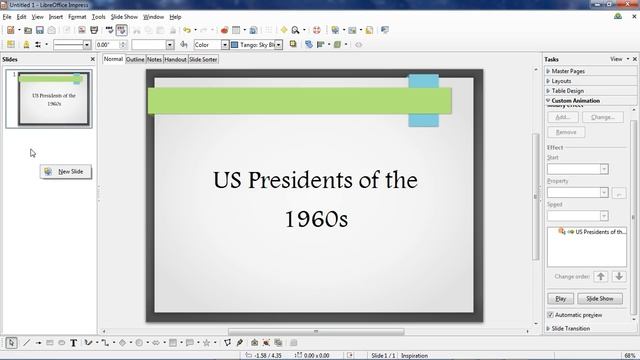
Task: Click the Open file folder icon
Action: pyautogui.click(x=28, y=30)
